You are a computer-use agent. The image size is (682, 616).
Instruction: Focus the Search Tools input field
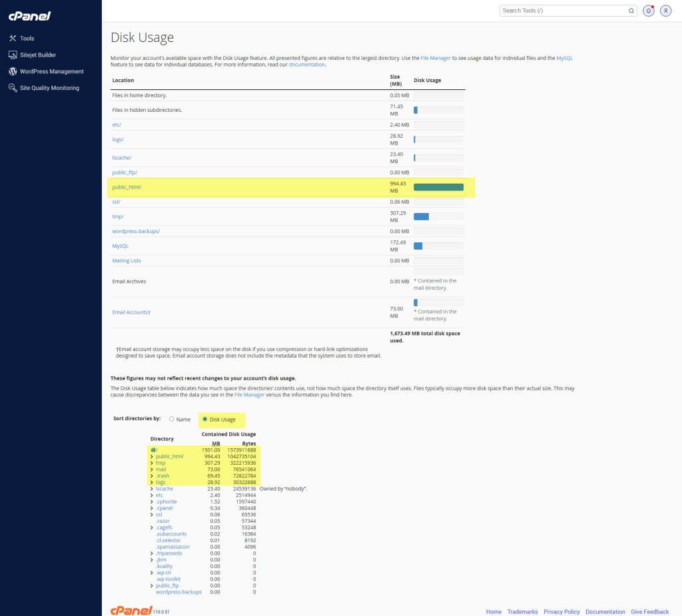point(563,11)
